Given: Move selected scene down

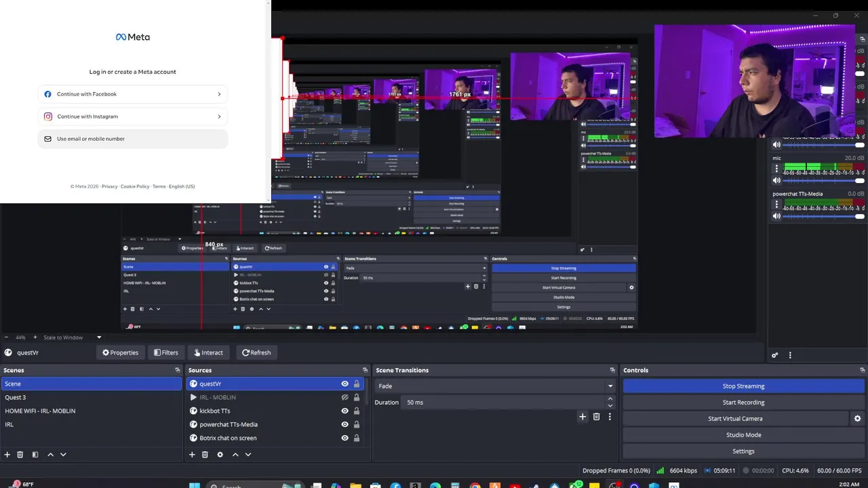Looking at the screenshot, I should coord(63,455).
